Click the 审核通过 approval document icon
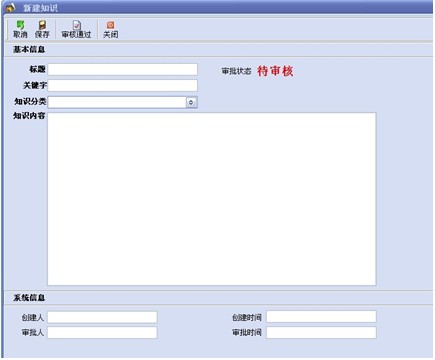This screenshot has height=360, width=435. (77, 25)
